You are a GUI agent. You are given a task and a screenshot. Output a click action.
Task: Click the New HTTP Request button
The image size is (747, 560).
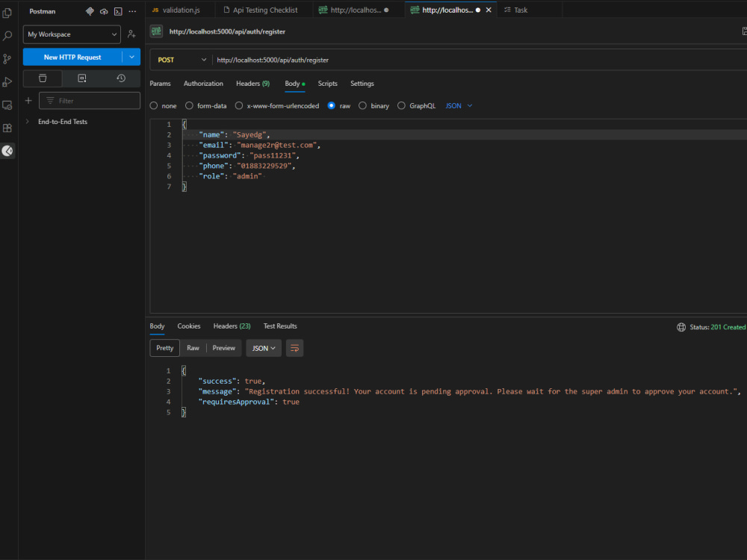tap(72, 57)
